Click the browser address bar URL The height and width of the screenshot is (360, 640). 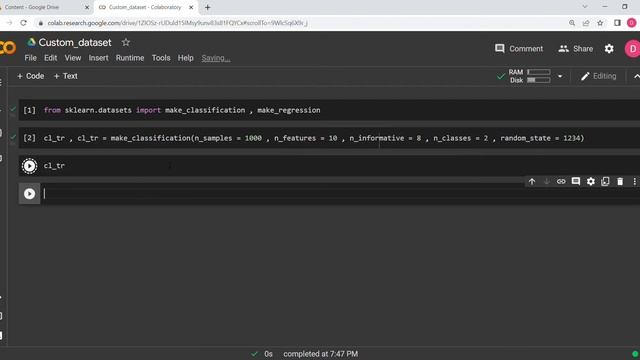[x=178, y=23]
